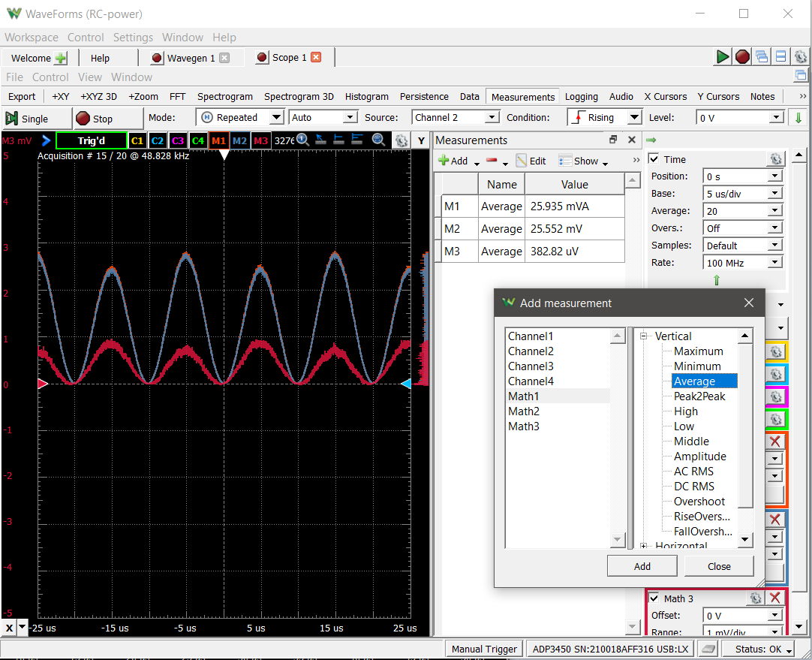This screenshot has width=812, height=660.
Task: Switch to the Wavegen 1 tab
Action: [190, 58]
